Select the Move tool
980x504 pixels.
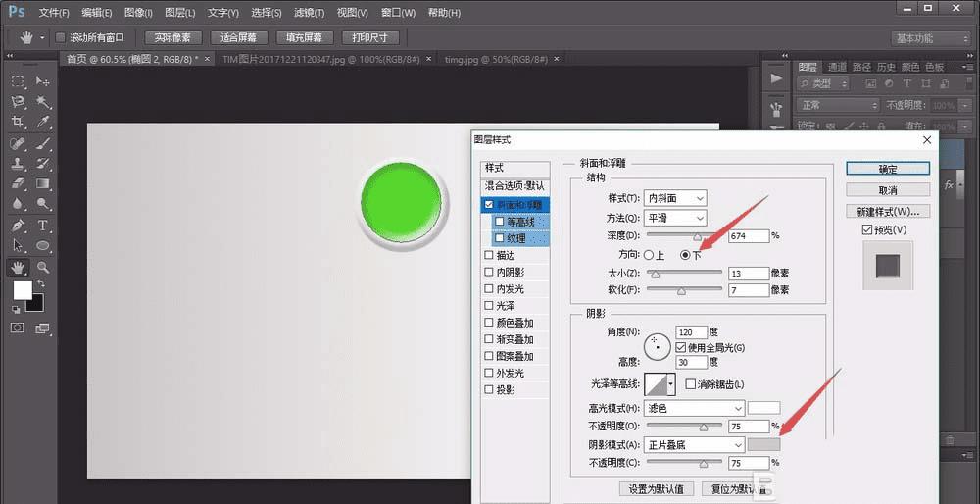pos(42,81)
